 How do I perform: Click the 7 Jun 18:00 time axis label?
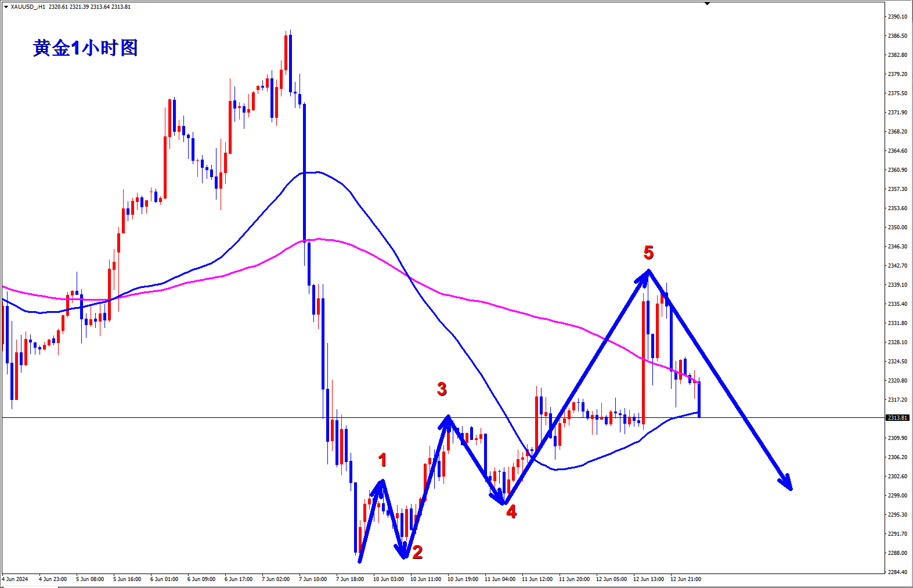[x=350, y=579]
